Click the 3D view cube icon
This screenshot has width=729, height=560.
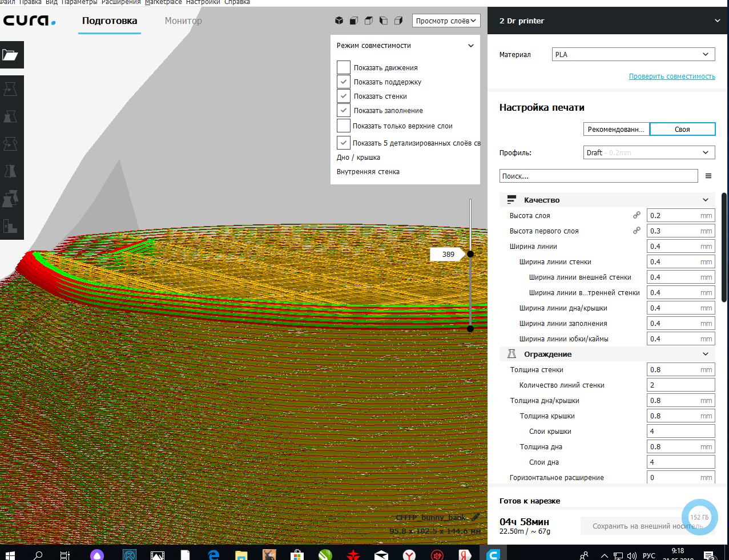pyautogui.click(x=339, y=21)
